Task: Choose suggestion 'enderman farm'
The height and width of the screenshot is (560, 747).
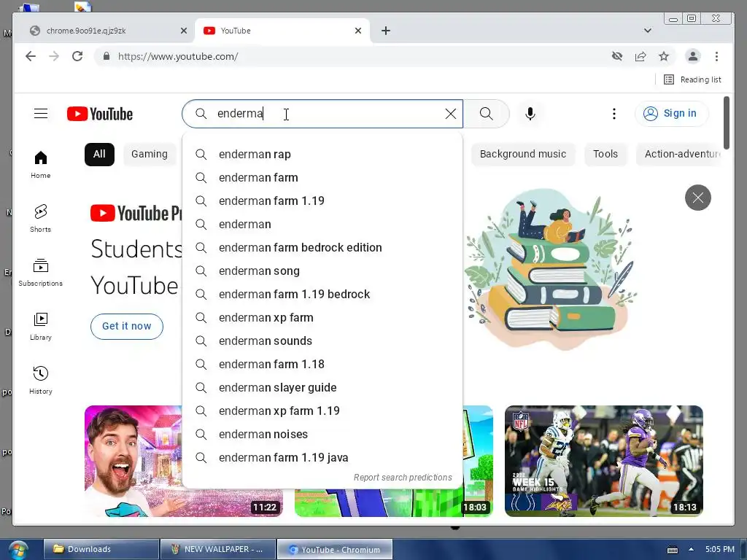Action: pyautogui.click(x=322, y=178)
